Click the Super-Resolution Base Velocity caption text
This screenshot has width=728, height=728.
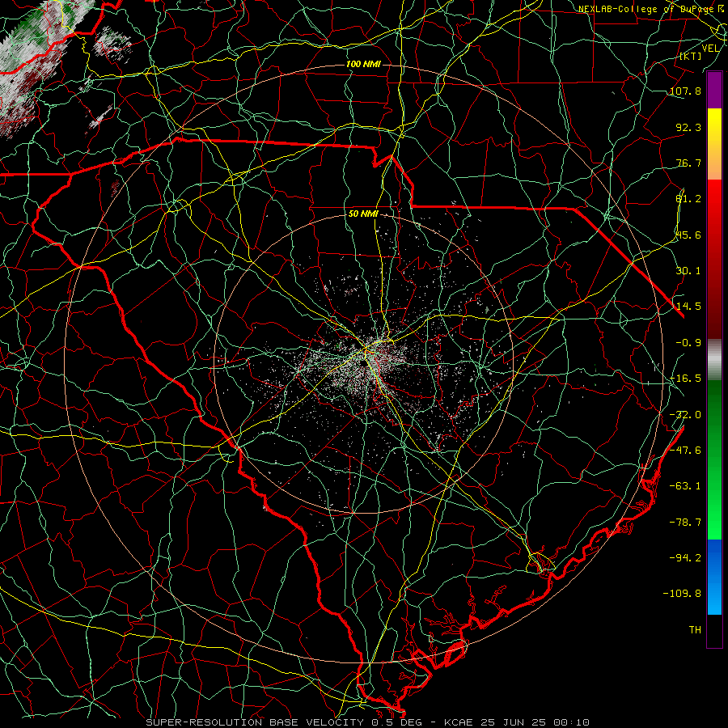(x=368, y=722)
